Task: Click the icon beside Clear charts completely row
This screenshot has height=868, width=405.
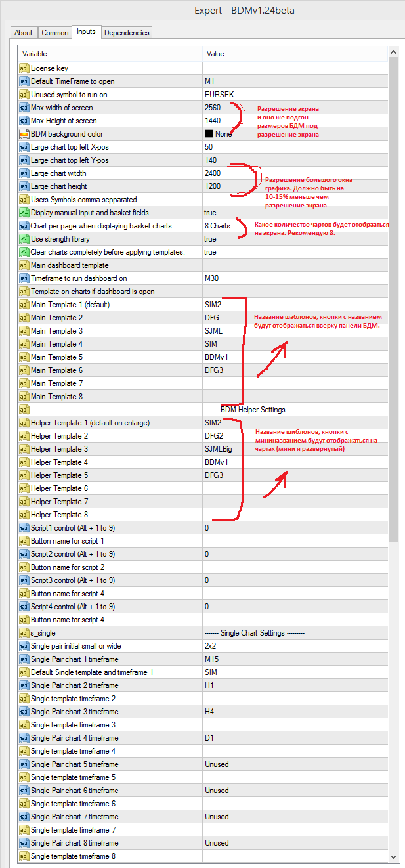Action: [x=24, y=252]
